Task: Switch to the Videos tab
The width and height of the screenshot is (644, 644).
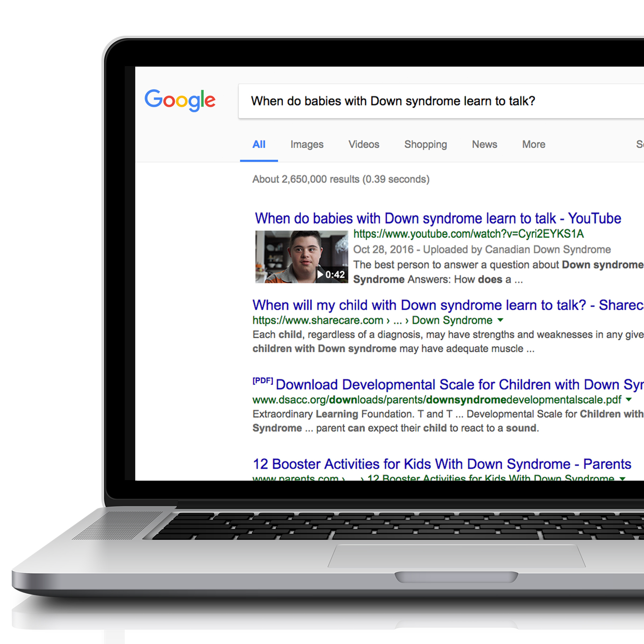Action: [x=364, y=144]
